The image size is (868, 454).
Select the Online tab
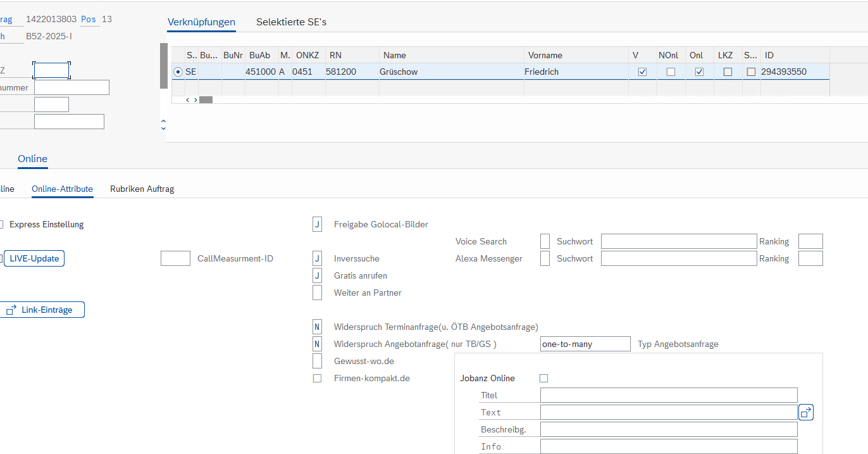(x=32, y=159)
